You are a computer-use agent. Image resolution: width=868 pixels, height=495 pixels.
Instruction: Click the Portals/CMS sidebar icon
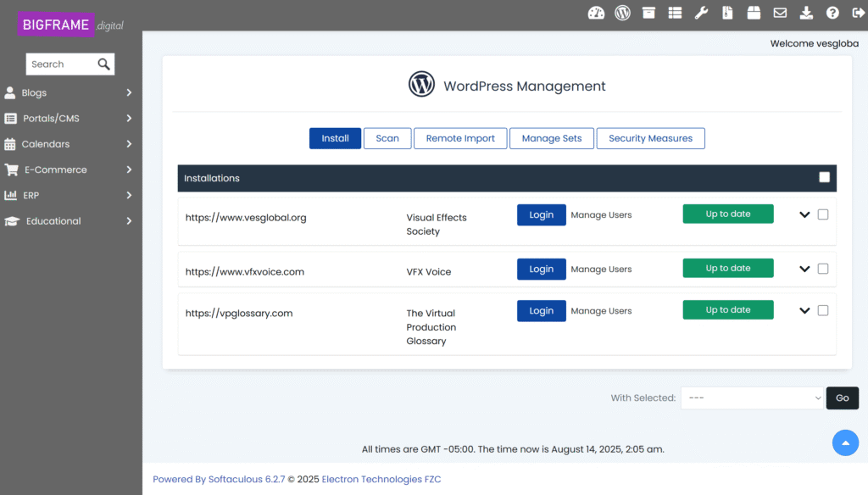[x=10, y=118]
